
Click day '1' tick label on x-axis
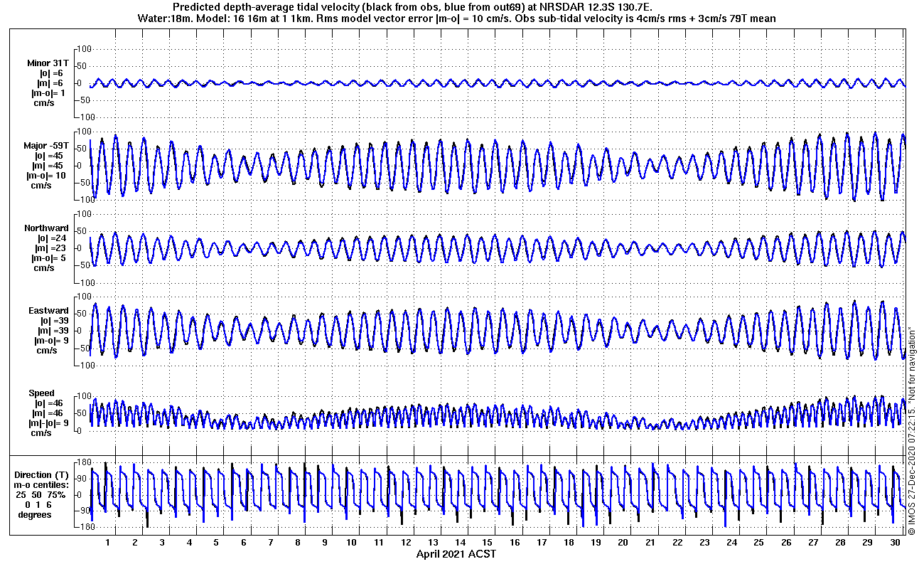pyautogui.click(x=107, y=543)
